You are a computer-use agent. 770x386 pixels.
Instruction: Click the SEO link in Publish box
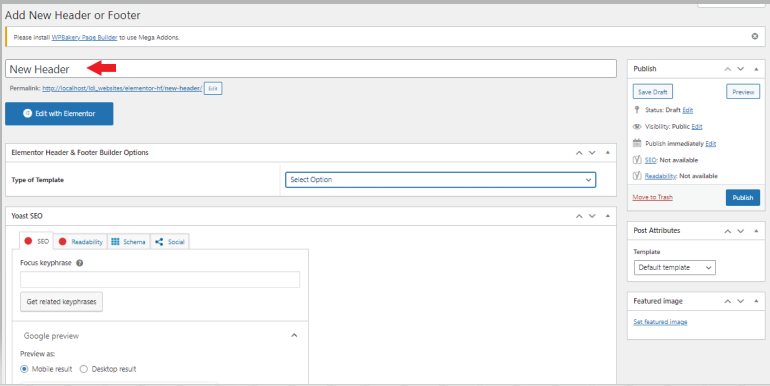click(x=650, y=160)
